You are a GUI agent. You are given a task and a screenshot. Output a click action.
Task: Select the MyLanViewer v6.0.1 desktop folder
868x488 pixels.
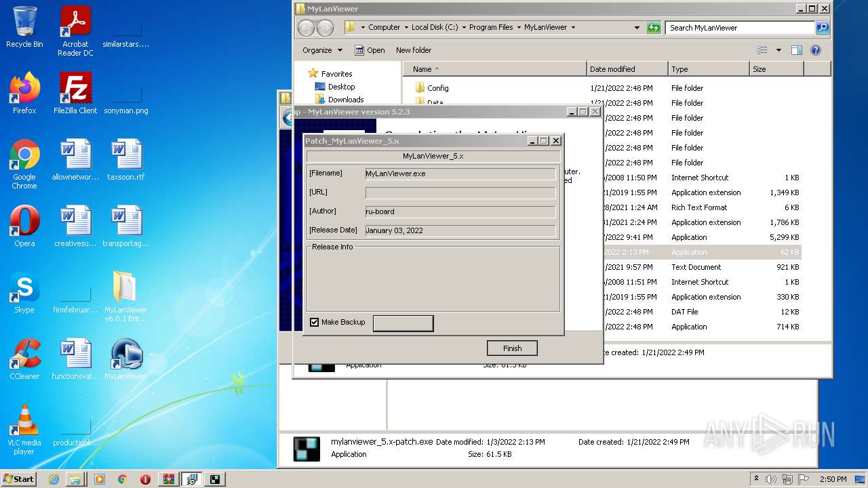tap(126, 296)
